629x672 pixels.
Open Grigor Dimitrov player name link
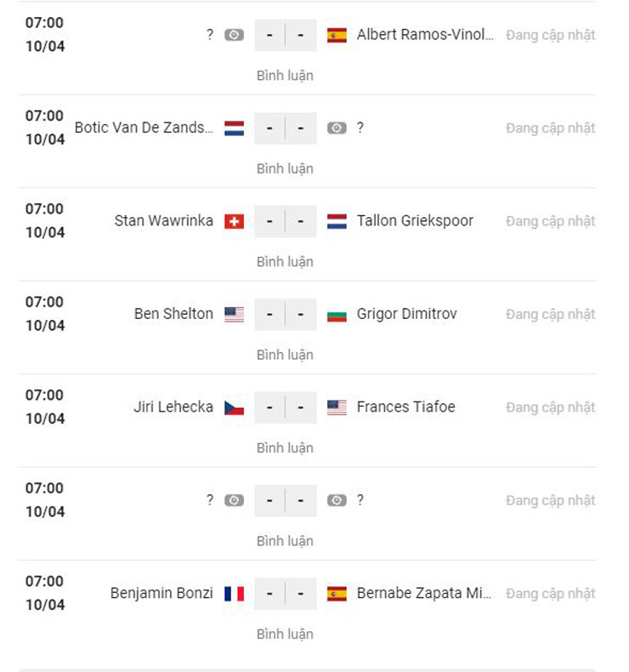406,314
